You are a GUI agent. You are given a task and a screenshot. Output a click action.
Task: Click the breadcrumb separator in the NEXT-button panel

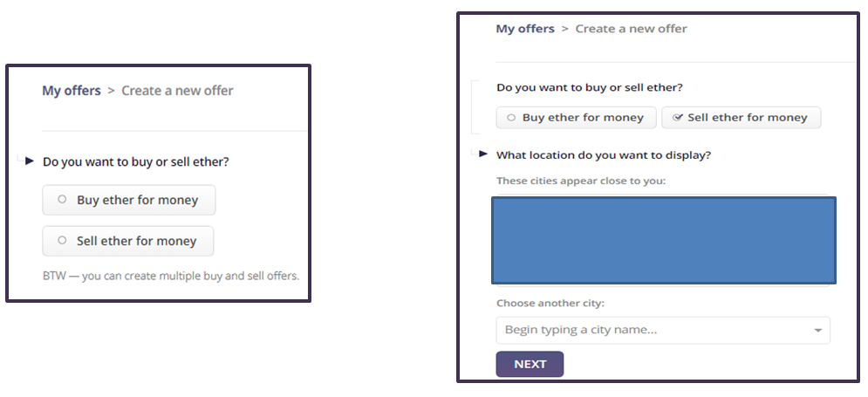pos(564,29)
